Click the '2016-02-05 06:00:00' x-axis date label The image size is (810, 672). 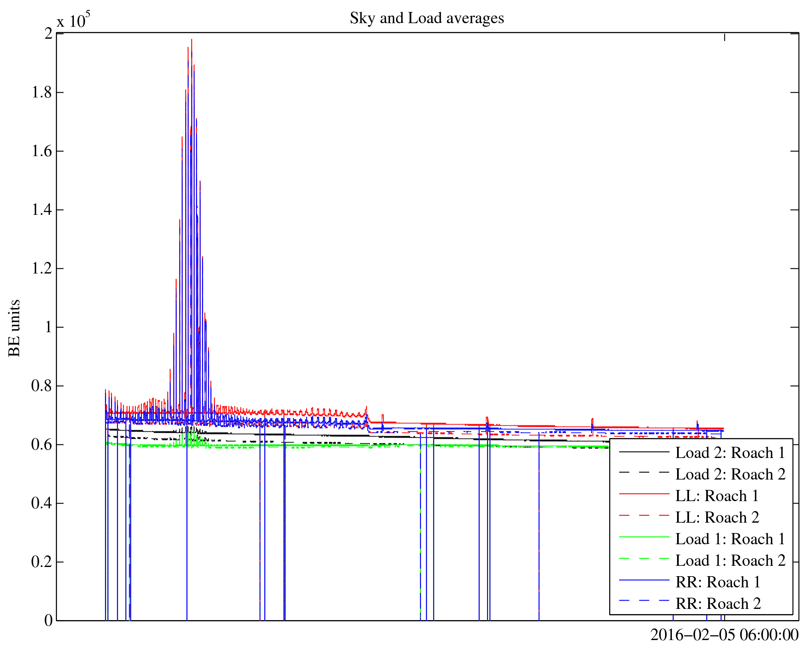coord(724,635)
